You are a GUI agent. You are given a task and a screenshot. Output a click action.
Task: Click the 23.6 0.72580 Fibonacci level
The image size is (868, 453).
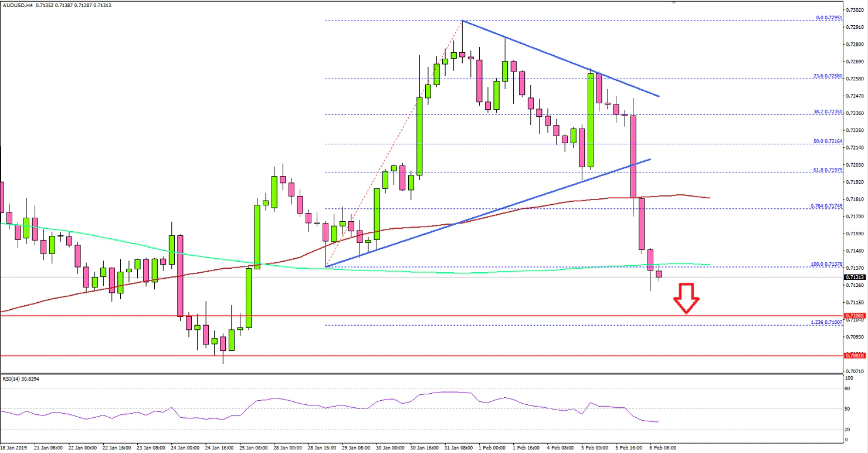829,76
